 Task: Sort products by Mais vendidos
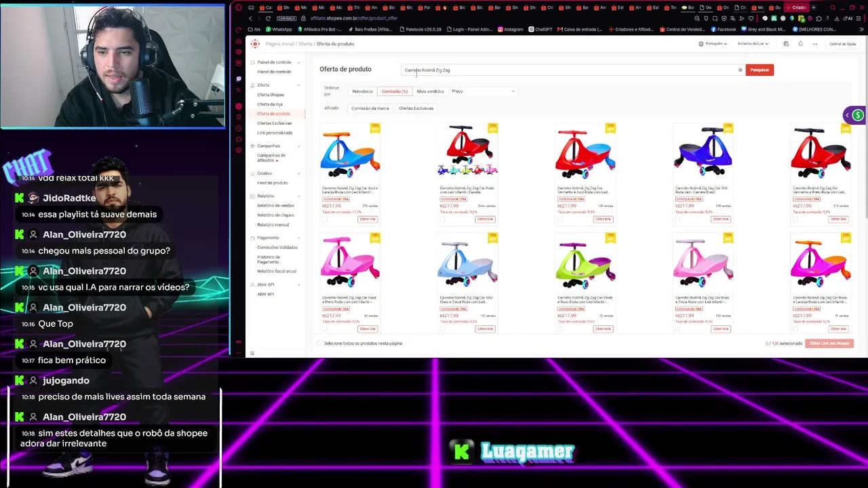pos(430,91)
